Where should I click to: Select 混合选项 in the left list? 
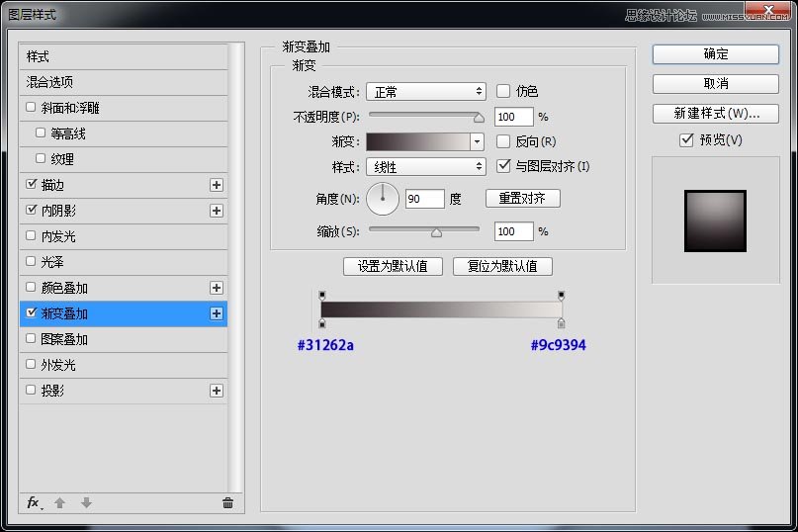tap(124, 82)
